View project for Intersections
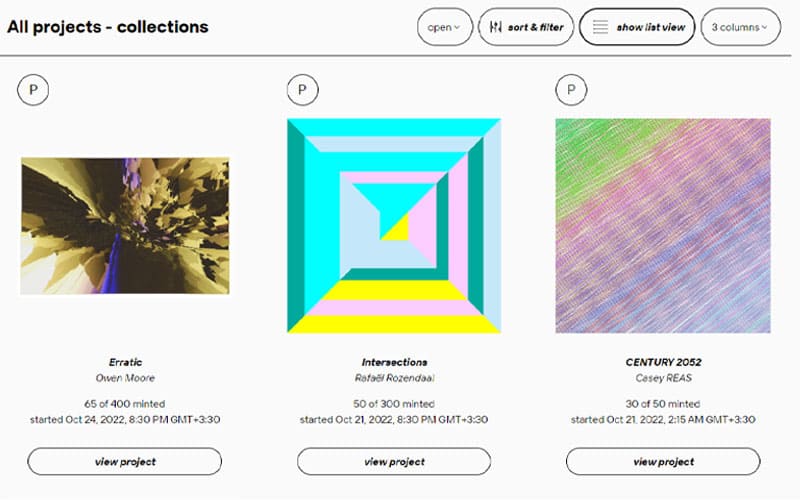The height and width of the screenshot is (500, 800). 394,461
